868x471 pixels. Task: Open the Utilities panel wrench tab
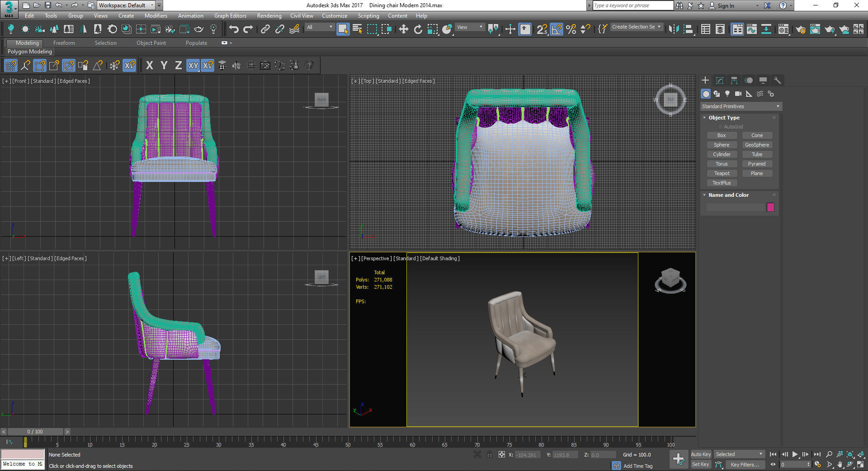coord(778,81)
